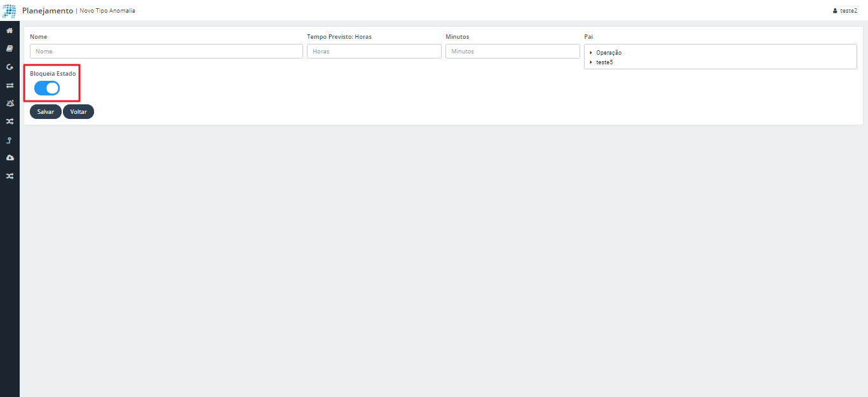Click the Planejamento title link
This screenshot has width=868, height=397.
[x=48, y=11]
